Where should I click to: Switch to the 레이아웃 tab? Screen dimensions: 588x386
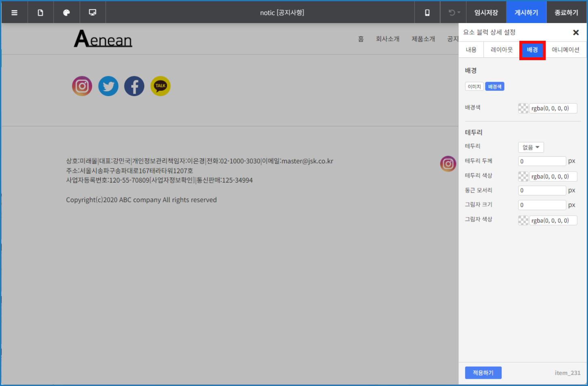501,49
